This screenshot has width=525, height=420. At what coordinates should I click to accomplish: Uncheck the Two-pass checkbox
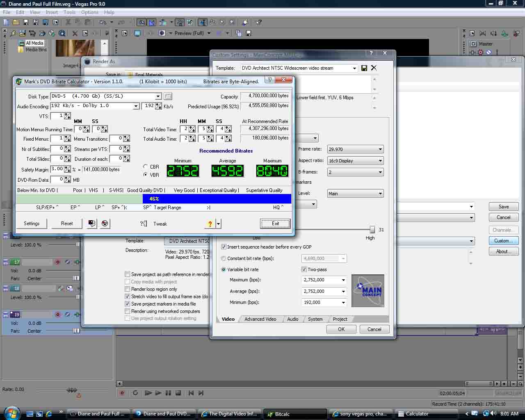pyautogui.click(x=304, y=269)
